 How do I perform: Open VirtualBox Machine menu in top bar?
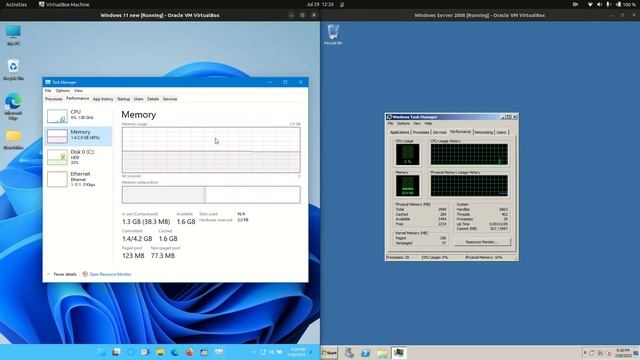coord(64,4)
